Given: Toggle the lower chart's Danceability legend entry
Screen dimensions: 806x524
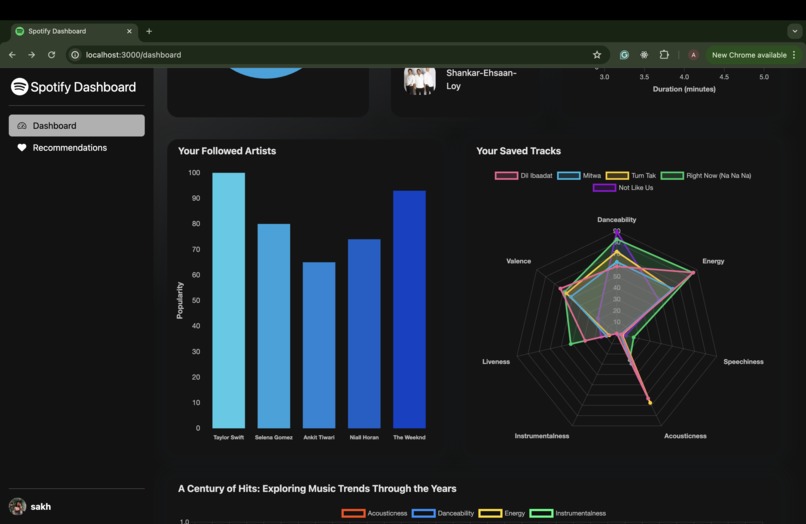Looking at the screenshot, I should pyautogui.click(x=443, y=513).
